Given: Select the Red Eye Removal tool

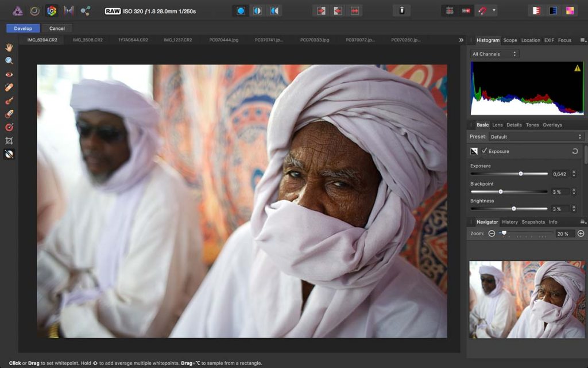Looking at the screenshot, I should pos(9,74).
